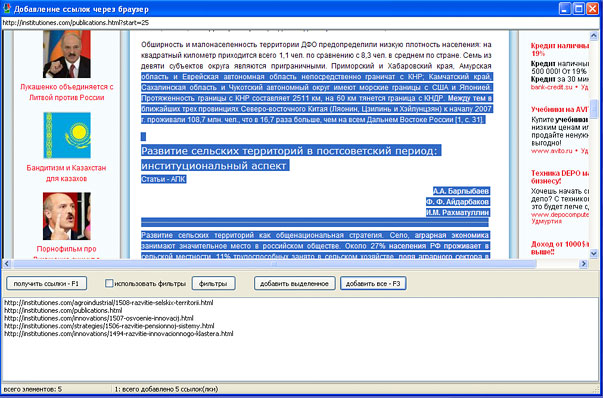The image size is (603, 398).
Task: Select the 1506-razvitie-pensionnoj-sistemy.html URL row
Action: [109, 326]
